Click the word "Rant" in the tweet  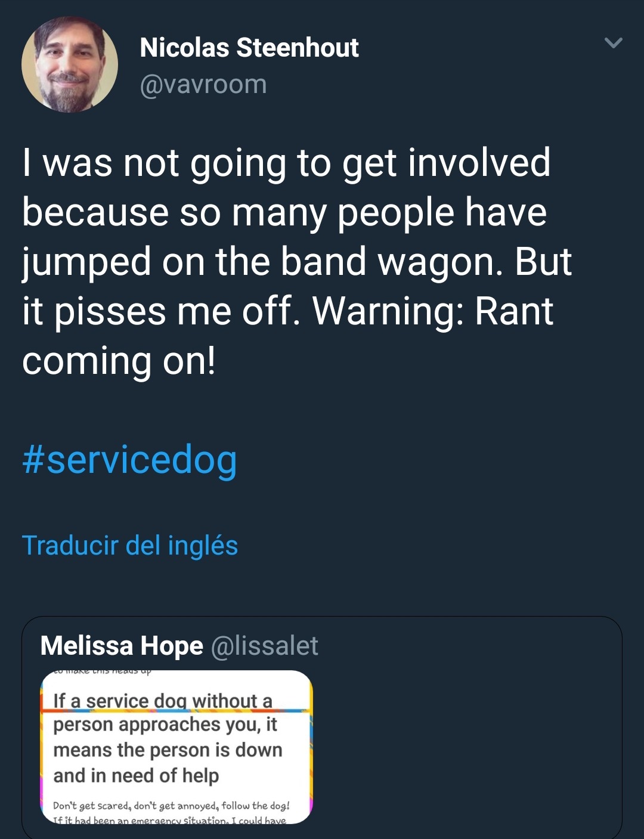point(514,311)
